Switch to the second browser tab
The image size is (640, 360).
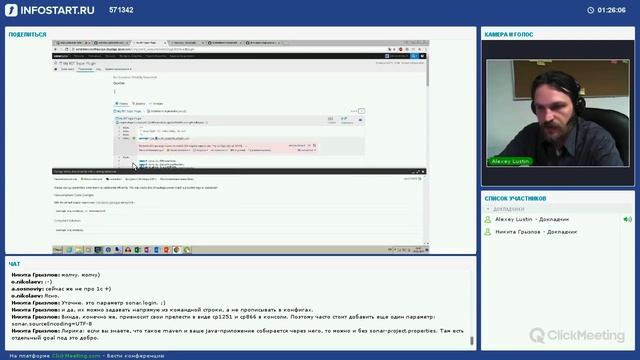111,42
